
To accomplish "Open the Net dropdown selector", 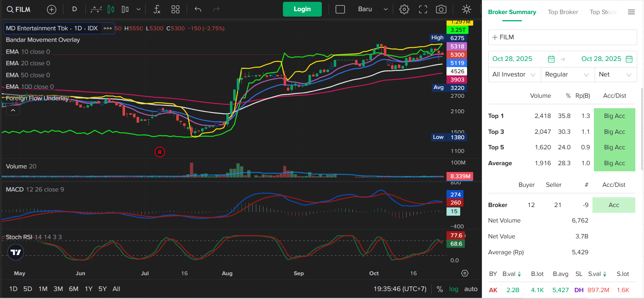I will 615,75.
